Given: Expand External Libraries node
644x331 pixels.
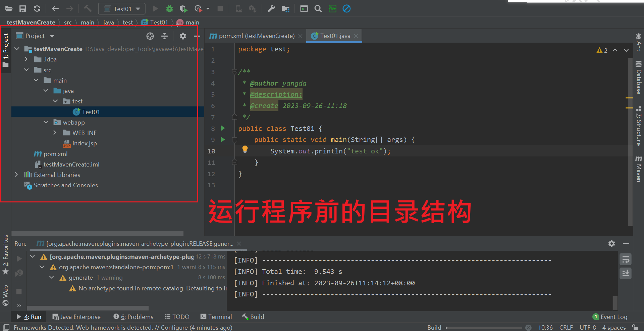Looking at the screenshot, I should (16, 175).
